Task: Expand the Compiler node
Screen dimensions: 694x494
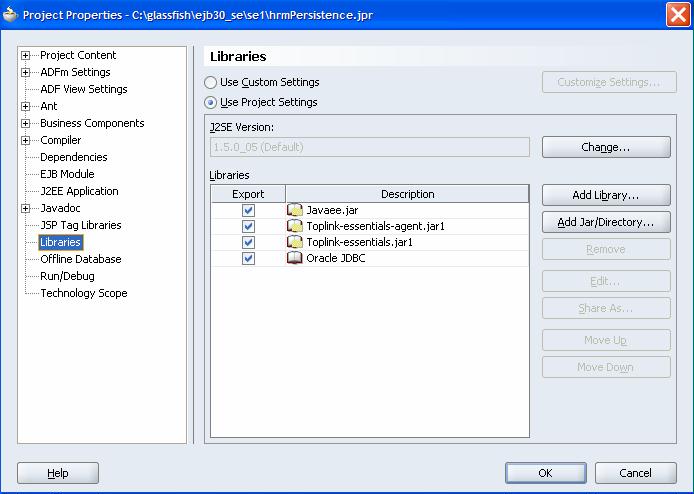Action: click(x=26, y=140)
